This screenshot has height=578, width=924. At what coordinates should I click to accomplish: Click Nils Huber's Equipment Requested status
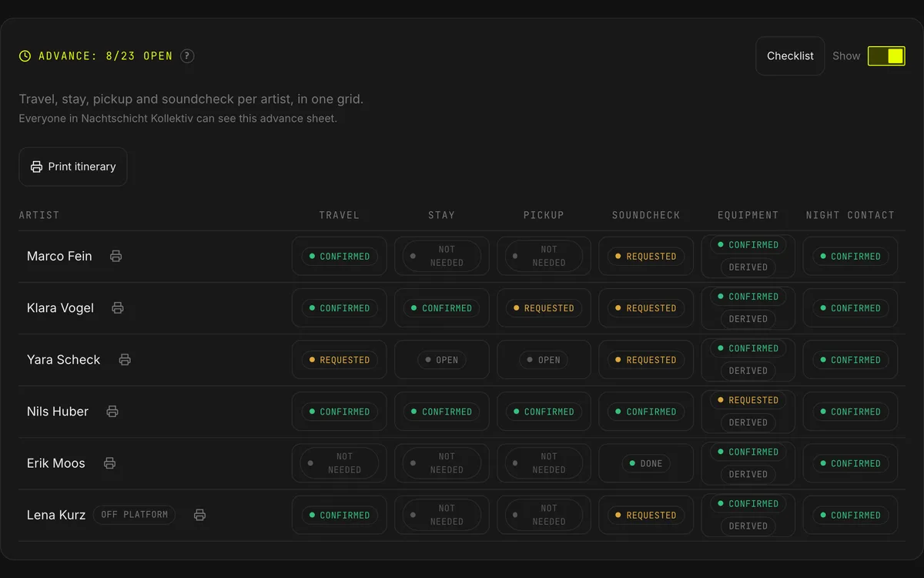pyautogui.click(x=748, y=401)
